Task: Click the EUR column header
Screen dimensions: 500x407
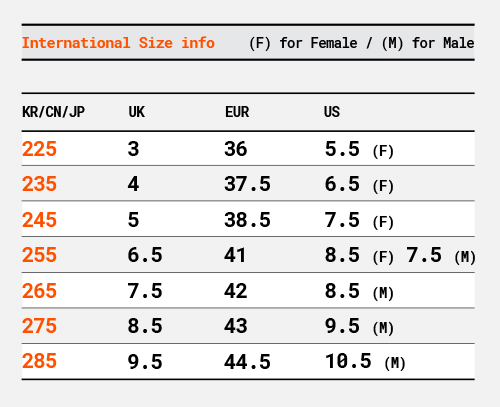Action: (237, 112)
